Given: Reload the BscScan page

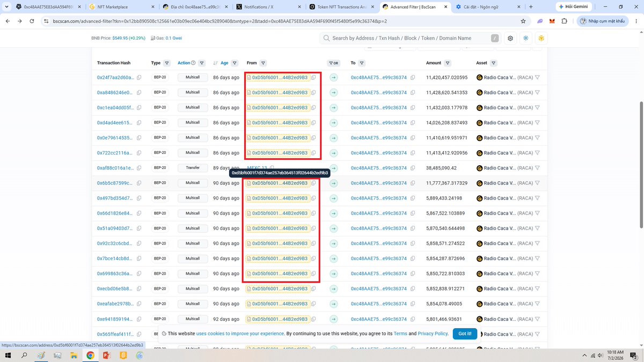Looking at the screenshot, I should pyautogui.click(x=32, y=21).
